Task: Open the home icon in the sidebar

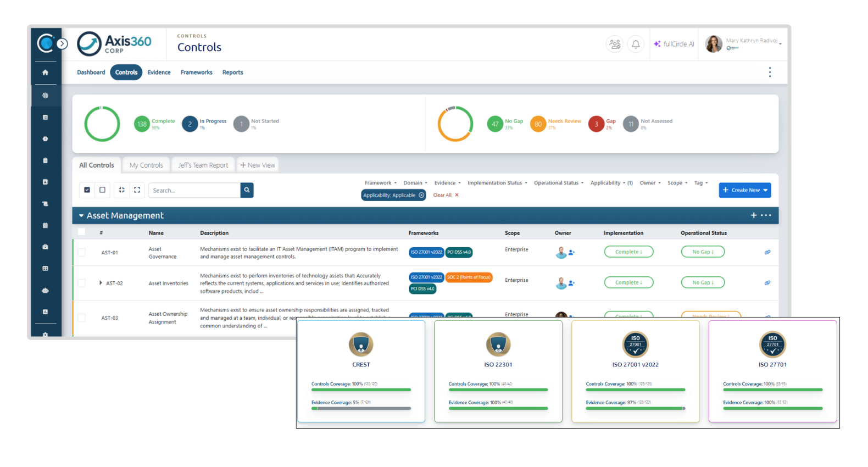Action: (x=45, y=73)
